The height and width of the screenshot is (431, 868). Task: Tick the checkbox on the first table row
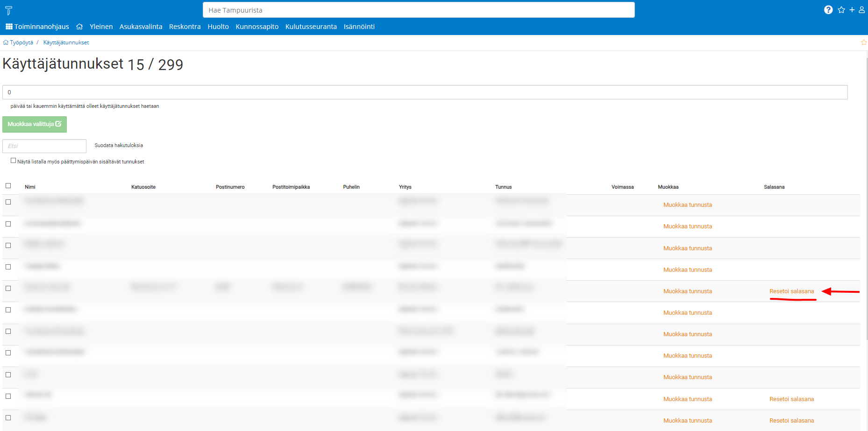point(8,202)
